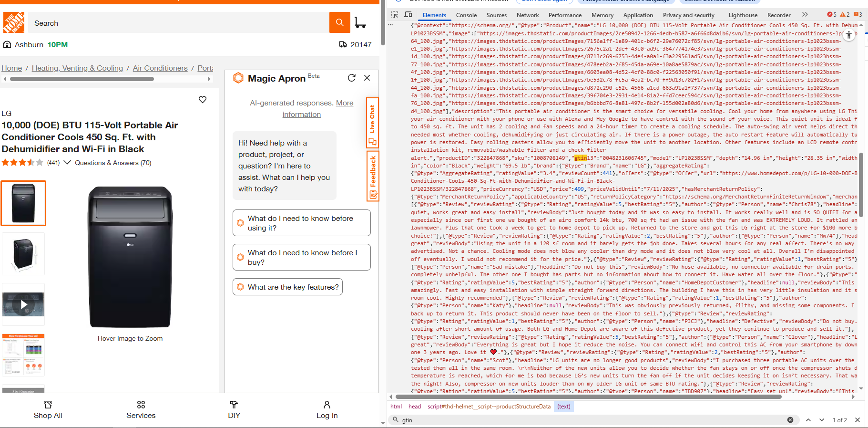The width and height of the screenshot is (868, 428).
Task: Click the Home breadcrumb link
Action: click(11, 68)
